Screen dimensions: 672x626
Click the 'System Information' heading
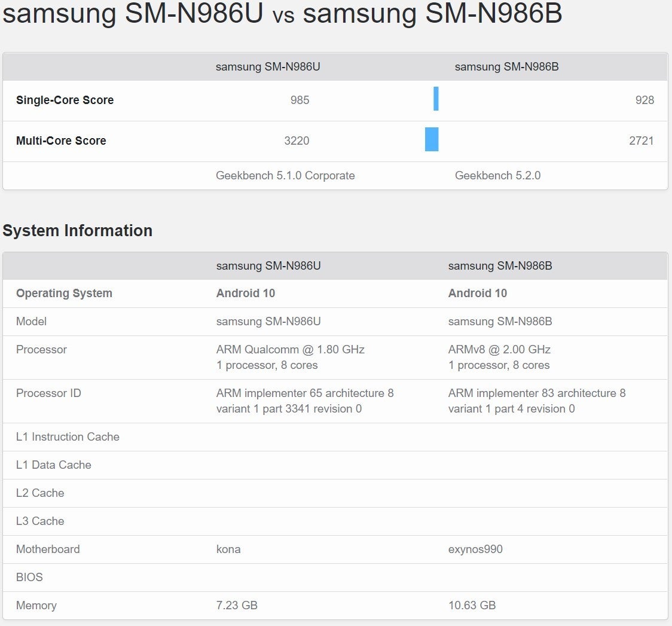(78, 231)
